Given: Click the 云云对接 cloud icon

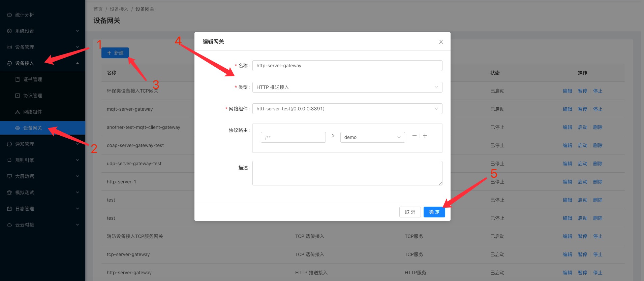Looking at the screenshot, I should [x=9, y=225].
